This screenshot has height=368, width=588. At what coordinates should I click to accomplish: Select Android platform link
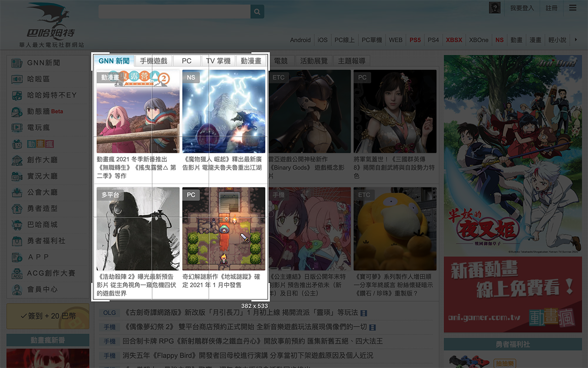click(300, 40)
